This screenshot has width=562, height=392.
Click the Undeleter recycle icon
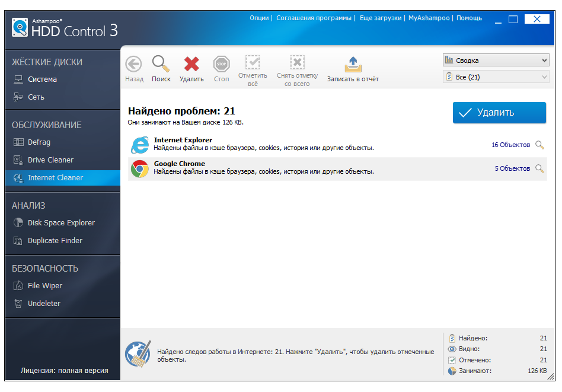[18, 304]
